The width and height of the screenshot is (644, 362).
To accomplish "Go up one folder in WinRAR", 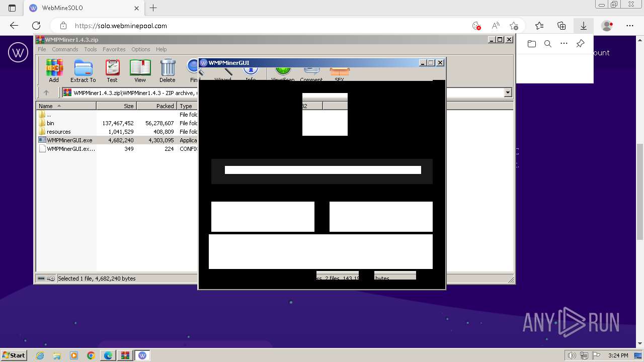I will point(46,93).
